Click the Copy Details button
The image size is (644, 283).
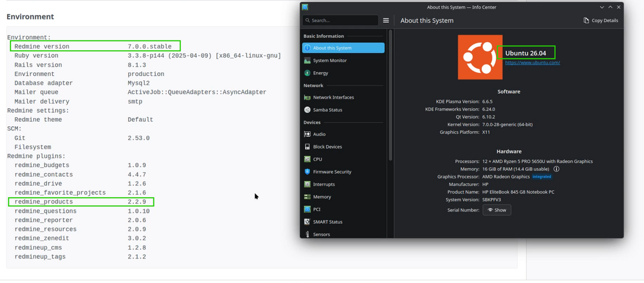[601, 20]
